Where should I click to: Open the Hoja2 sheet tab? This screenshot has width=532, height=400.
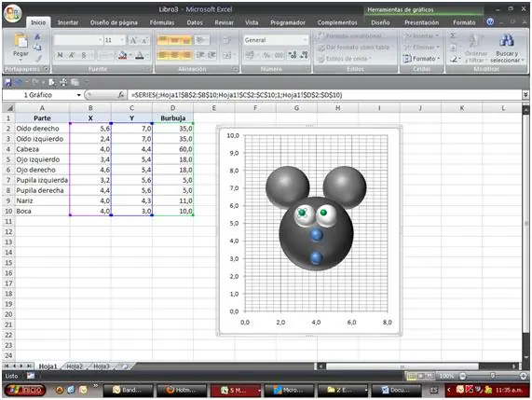(x=75, y=366)
